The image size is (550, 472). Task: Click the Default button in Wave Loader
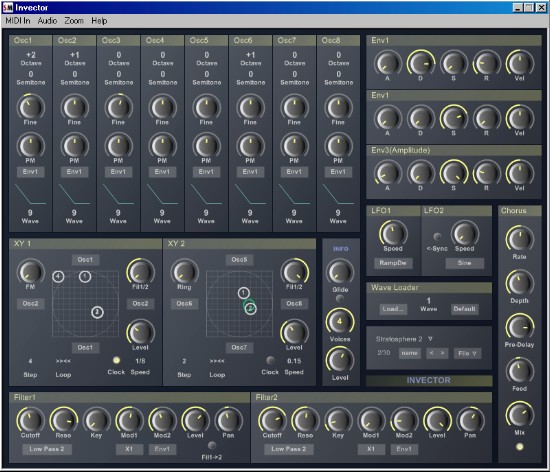click(x=464, y=309)
